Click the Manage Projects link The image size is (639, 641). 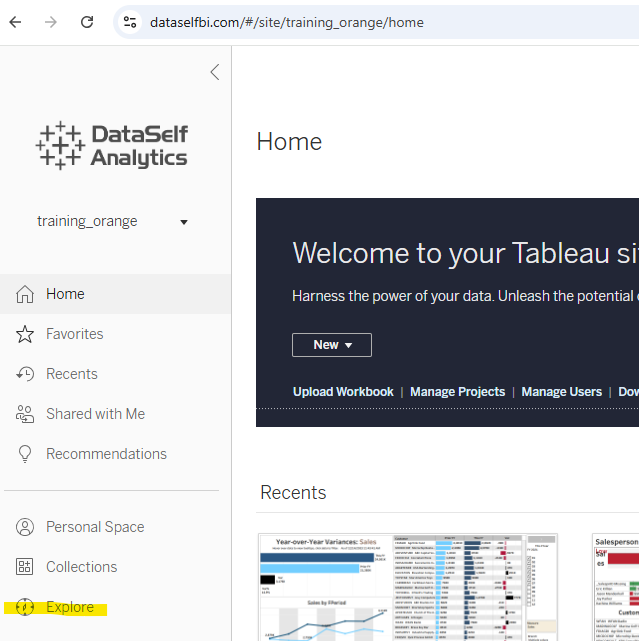tap(457, 392)
